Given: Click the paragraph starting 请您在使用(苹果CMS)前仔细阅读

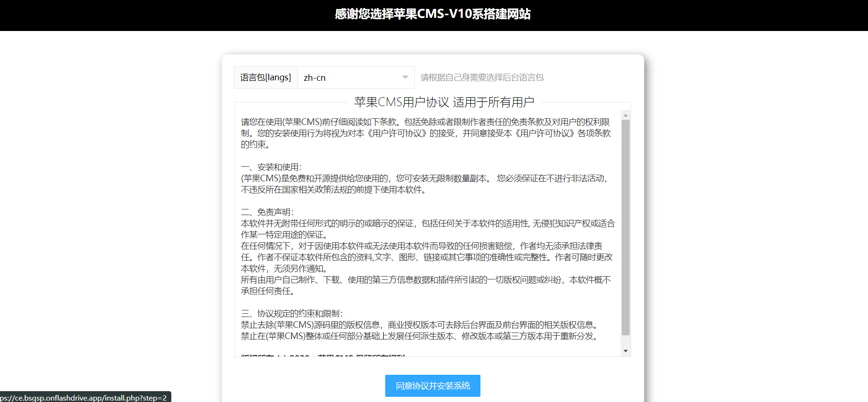Looking at the screenshot, I should click(x=426, y=133).
